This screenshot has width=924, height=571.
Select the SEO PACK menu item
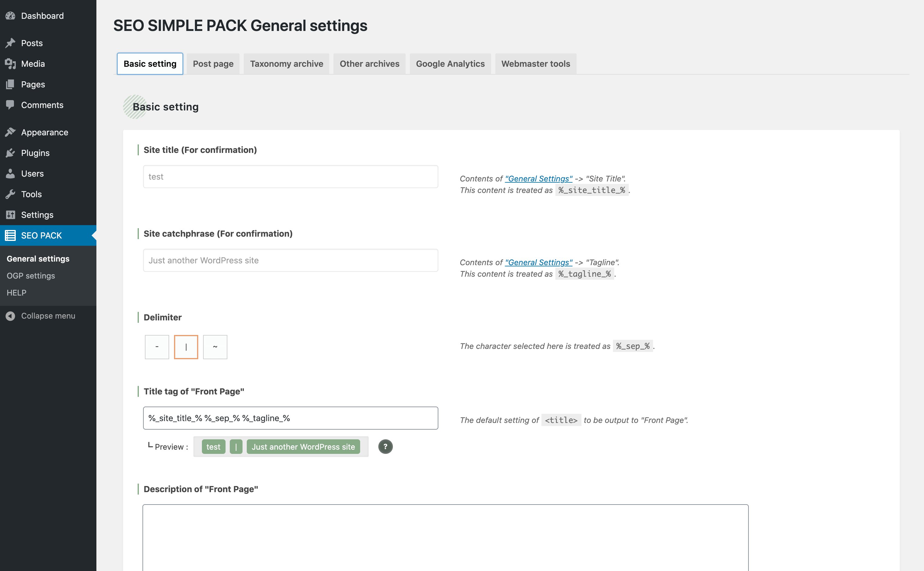point(48,235)
